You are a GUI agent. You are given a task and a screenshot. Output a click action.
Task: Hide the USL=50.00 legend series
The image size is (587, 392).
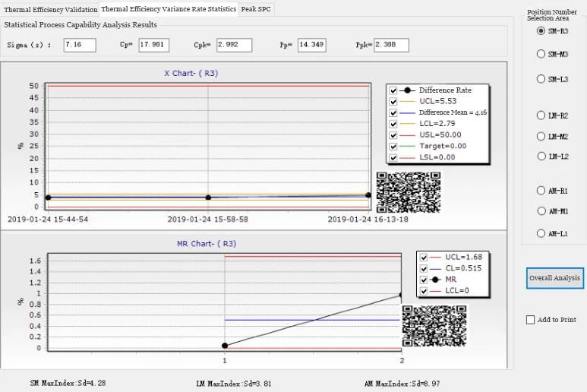coord(393,134)
